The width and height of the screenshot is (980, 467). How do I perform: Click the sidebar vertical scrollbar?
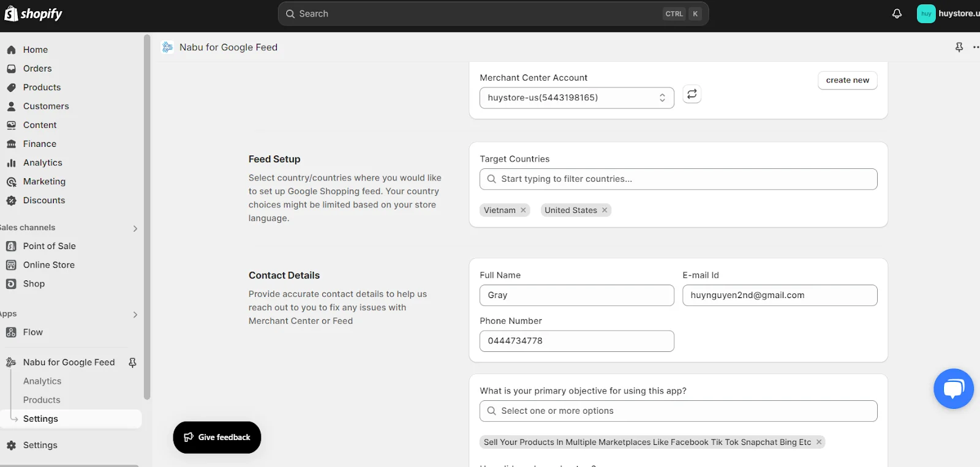click(x=147, y=217)
